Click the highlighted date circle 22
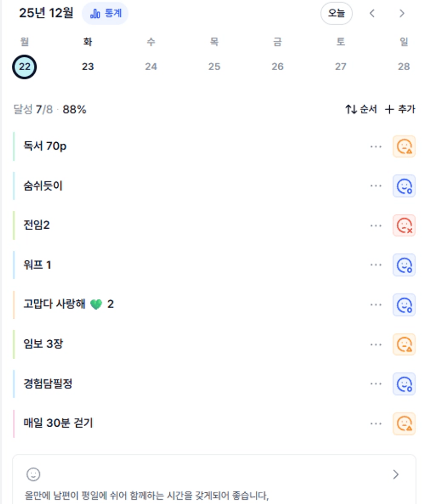Image resolution: width=423 pixels, height=504 pixels. [x=25, y=67]
